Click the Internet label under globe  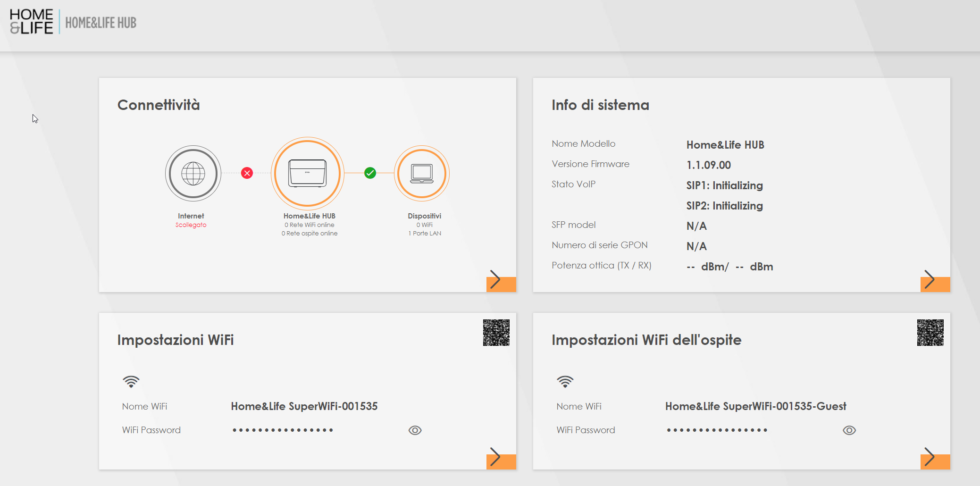click(191, 216)
